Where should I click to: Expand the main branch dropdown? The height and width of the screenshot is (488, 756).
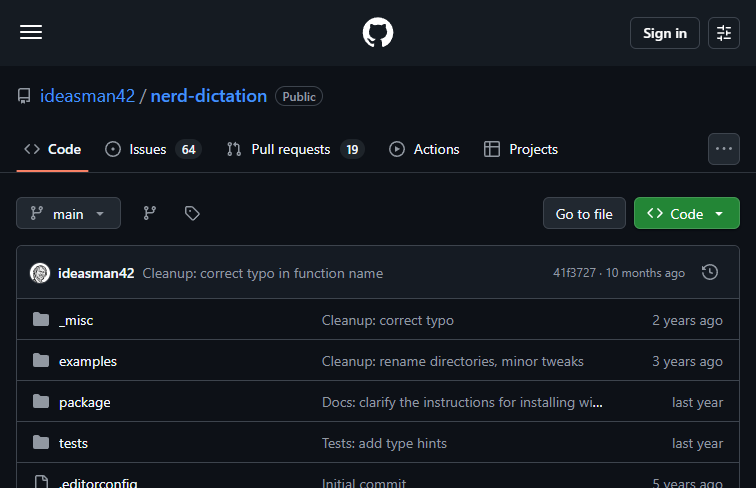coord(68,213)
